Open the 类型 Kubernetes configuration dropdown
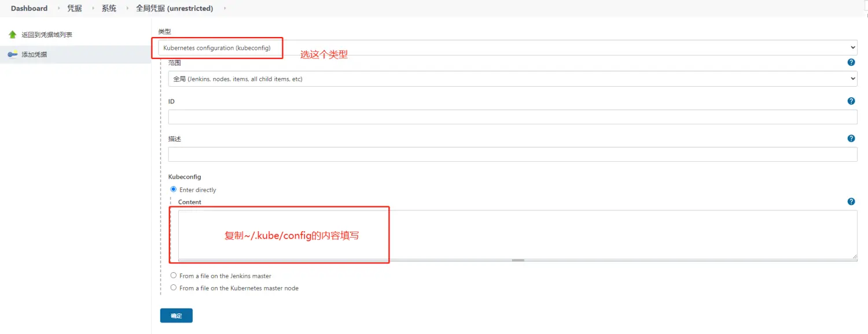 point(507,47)
